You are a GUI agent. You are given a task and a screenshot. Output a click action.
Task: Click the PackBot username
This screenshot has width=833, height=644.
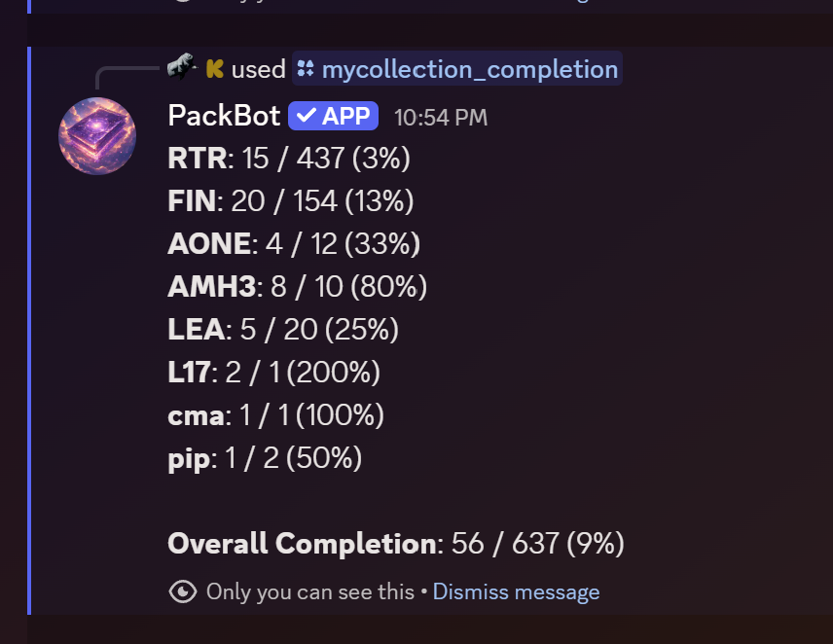[x=223, y=115]
